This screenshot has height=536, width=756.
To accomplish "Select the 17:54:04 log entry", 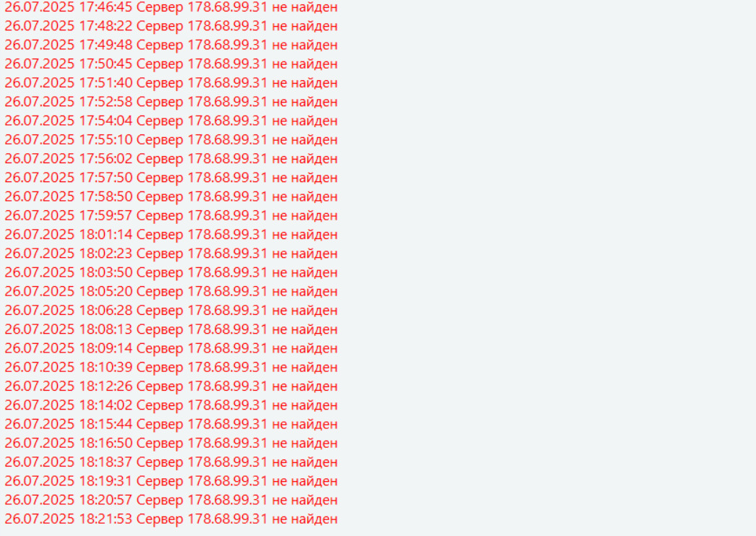I will click(171, 121).
